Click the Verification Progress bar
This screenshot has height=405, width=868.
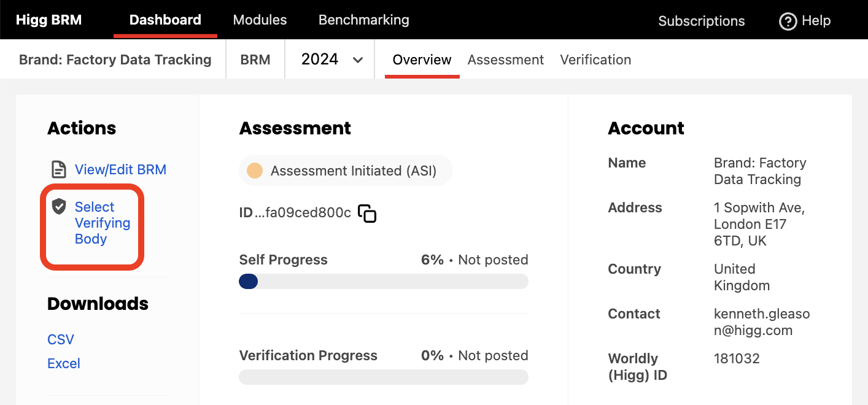coord(384,377)
